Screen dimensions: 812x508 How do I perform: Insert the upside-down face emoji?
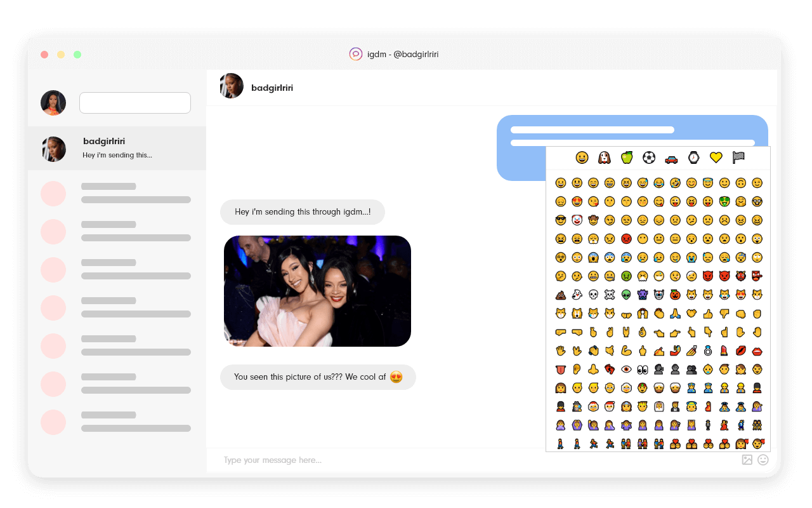pyautogui.click(x=741, y=183)
